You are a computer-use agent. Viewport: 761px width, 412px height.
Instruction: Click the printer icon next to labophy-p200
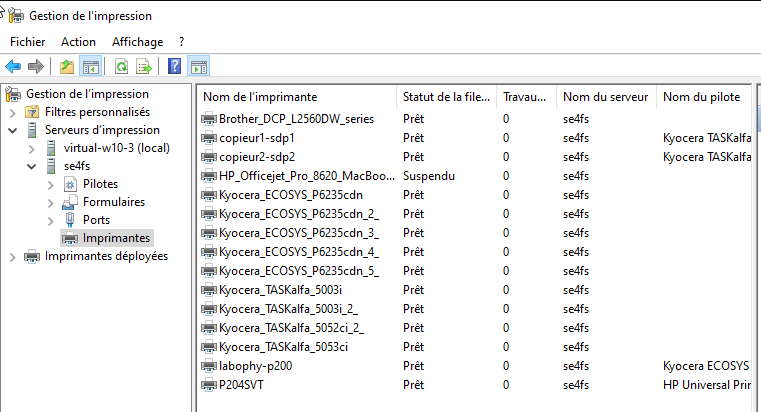click(209, 366)
